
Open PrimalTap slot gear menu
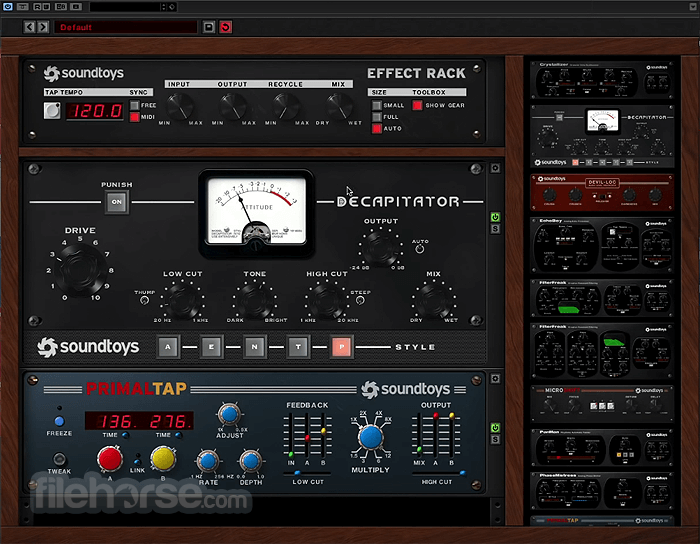[495, 379]
